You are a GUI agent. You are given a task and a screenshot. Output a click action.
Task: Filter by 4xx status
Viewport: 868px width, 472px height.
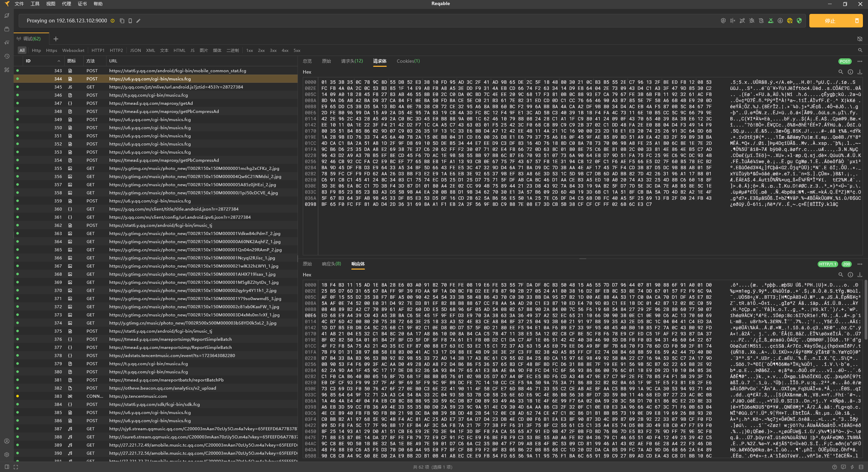point(285,50)
